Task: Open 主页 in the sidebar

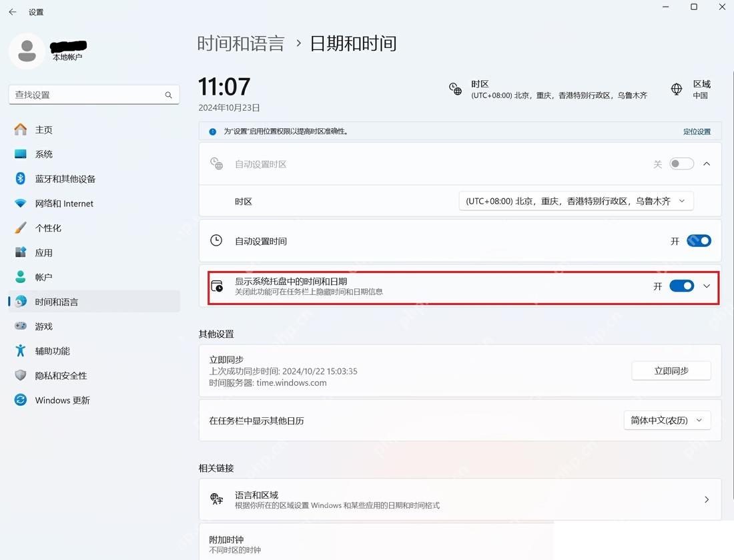Action: tap(93, 129)
